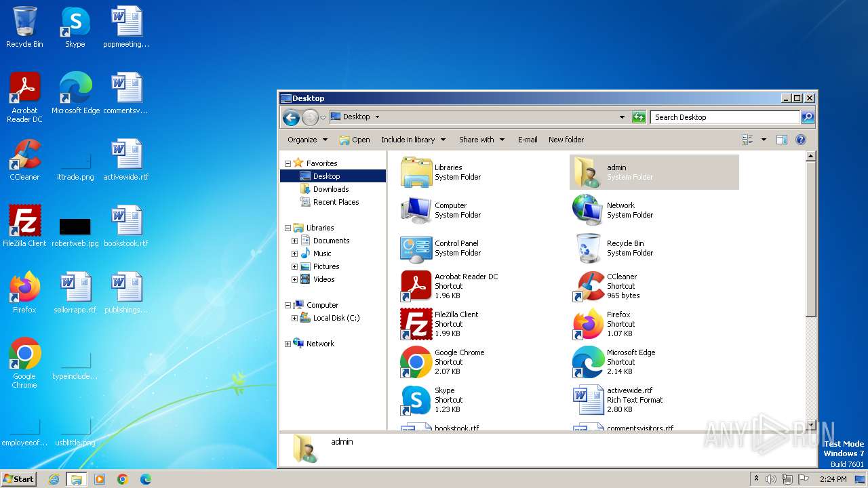This screenshot has height=488, width=868.
Task: Open recent pages dropdown arrow
Action: pos(323,117)
